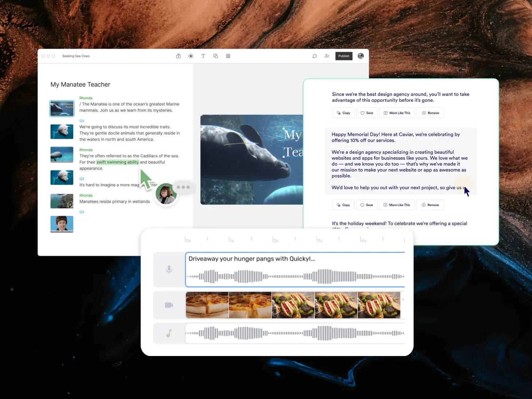The height and width of the screenshot is (399, 532).
Task: Select the woman portrait thumbnail in the script
Action: 62,224
